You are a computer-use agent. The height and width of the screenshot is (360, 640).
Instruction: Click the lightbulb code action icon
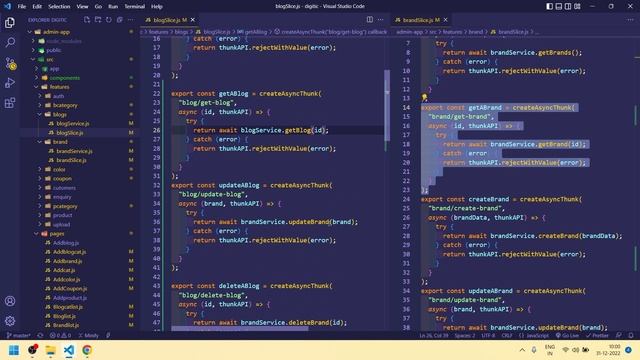[x=424, y=98]
